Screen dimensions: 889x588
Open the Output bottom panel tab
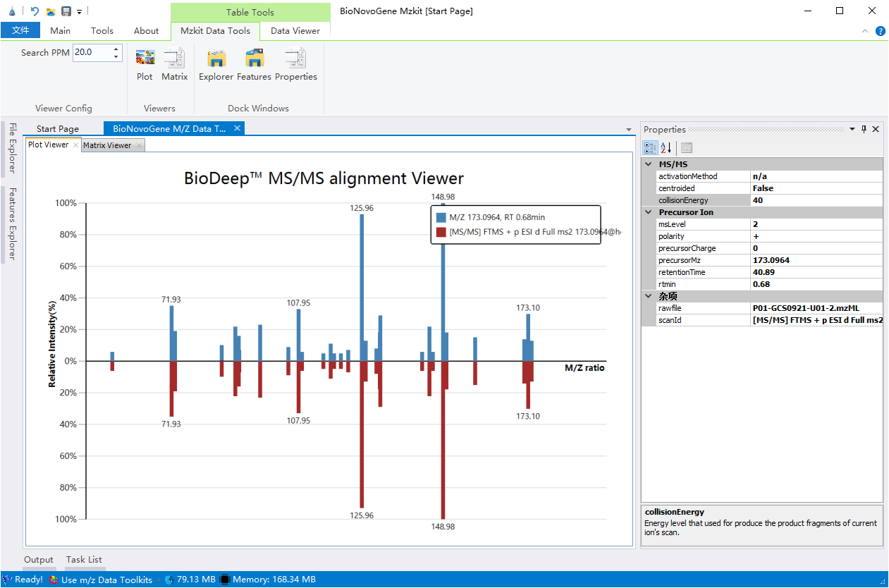(39, 560)
